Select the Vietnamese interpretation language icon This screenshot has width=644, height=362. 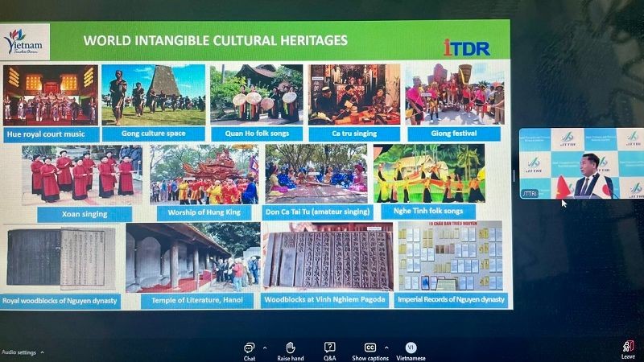click(411, 348)
